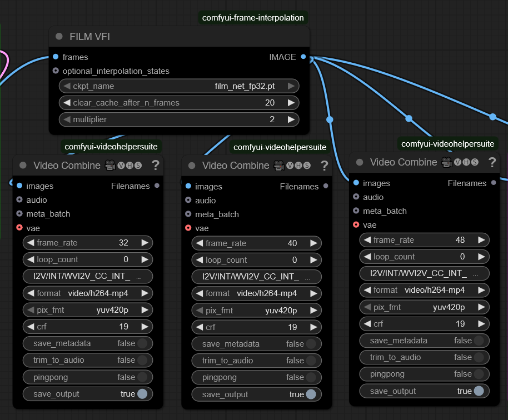
Task: Click VHS camera icon on frame_rate 32 node title
Action: (110, 165)
